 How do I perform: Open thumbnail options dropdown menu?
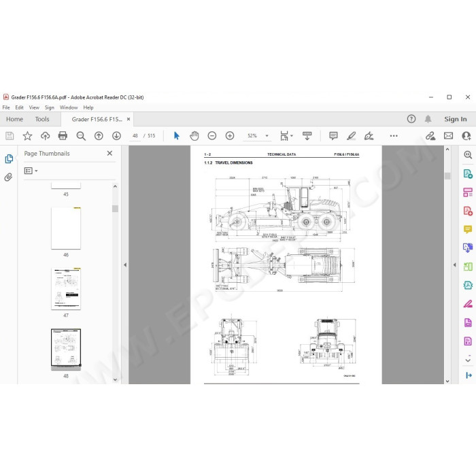pyautogui.click(x=31, y=171)
